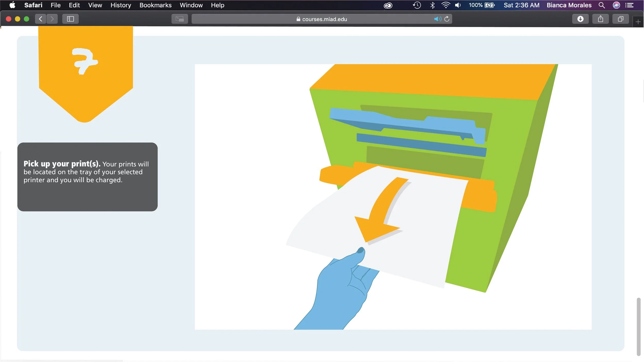Click the vertical page scrollbar thumb
Viewport: 644px width, 362px height.
click(638, 326)
